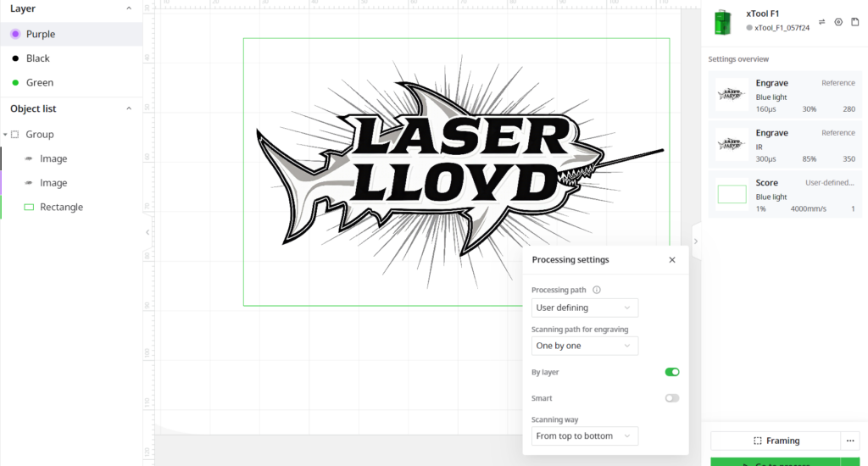This screenshot has width=868, height=466.
Task: Open the Processing path dropdown
Action: tap(585, 308)
